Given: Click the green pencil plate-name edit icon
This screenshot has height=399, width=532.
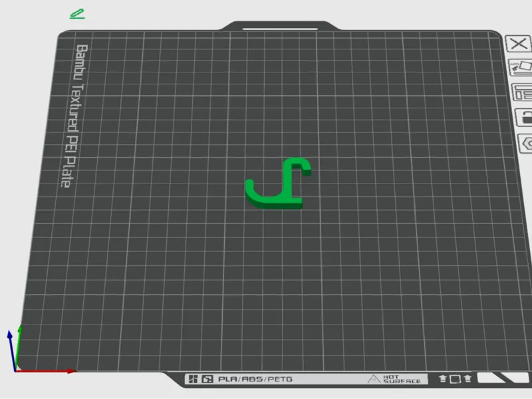Looking at the screenshot, I should tap(77, 14).
